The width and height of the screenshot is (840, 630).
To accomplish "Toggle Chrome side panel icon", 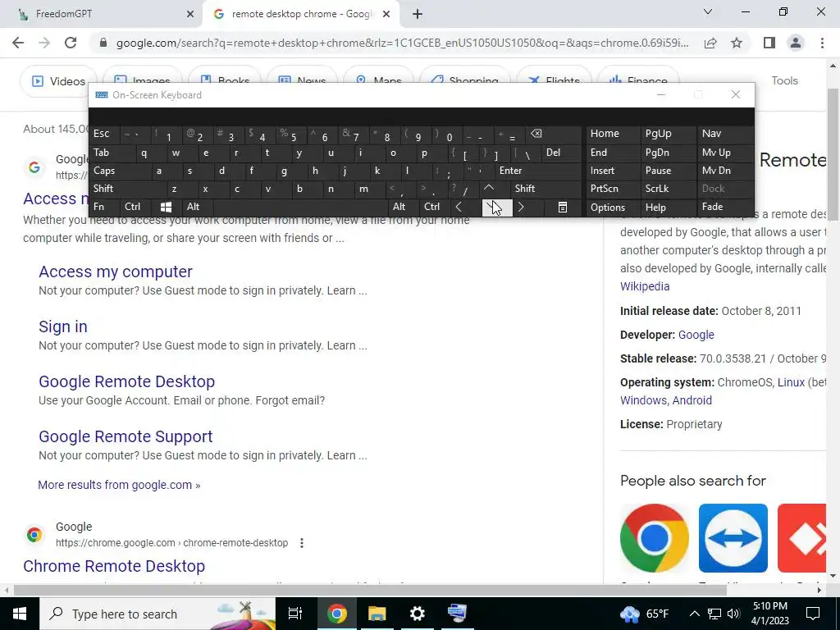I will click(x=769, y=43).
